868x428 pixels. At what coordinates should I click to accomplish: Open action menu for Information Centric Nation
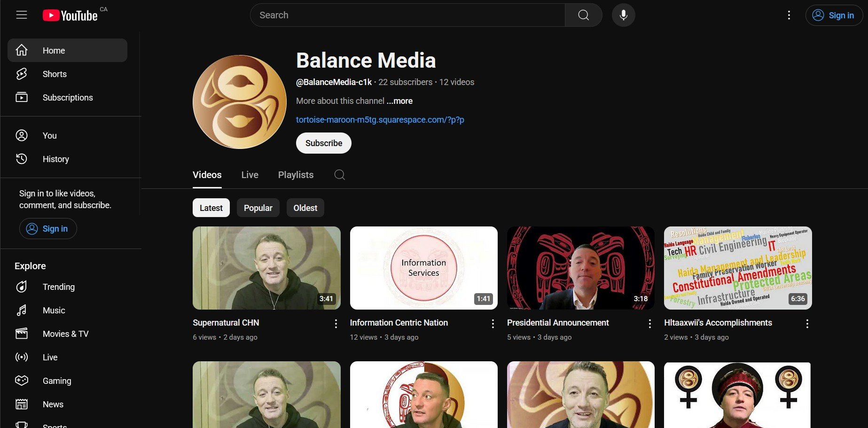click(x=493, y=324)
